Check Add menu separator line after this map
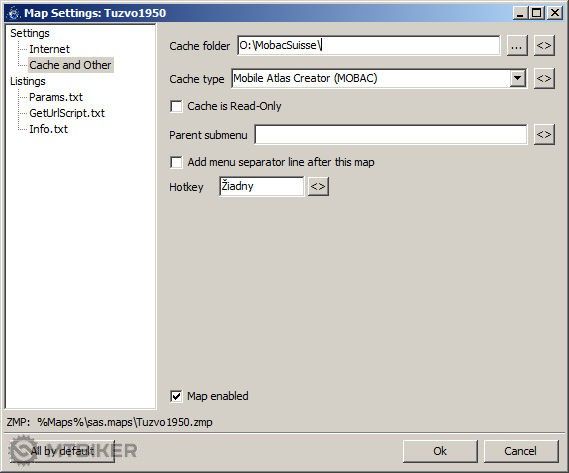This screenshot has height=473, width=569. [176, 162]
